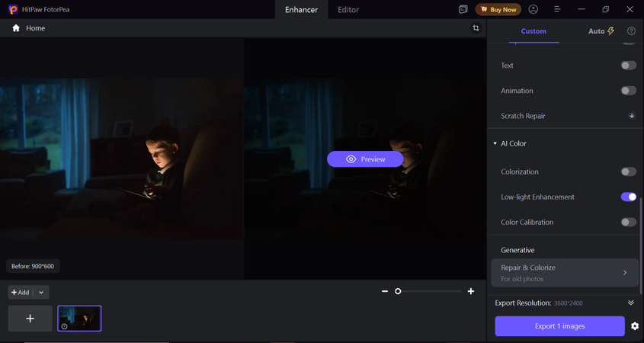644x343 pixels.
Task: Open the Add dropdown arrow
Action: [x=41, y=293]
